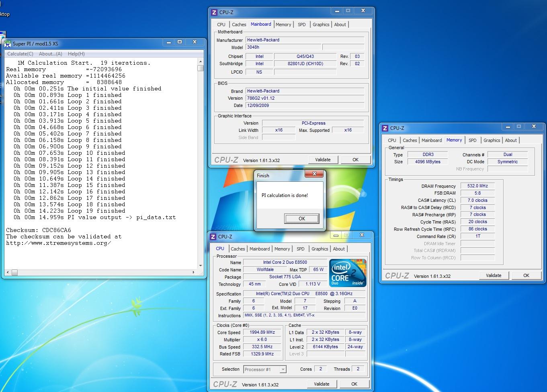Open About tab in Memory window
Screen dimensions: 547x392
point(511,140)
